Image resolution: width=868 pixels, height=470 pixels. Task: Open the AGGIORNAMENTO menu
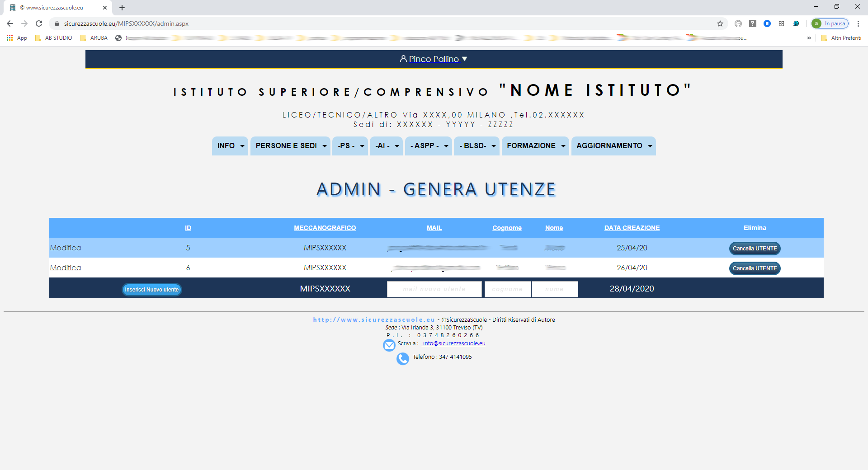pyautogui.click(x=613, y=146)
